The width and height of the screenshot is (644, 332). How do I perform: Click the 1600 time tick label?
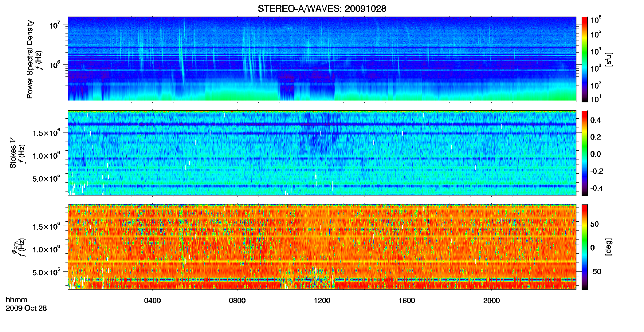click(x=407, y=301)
